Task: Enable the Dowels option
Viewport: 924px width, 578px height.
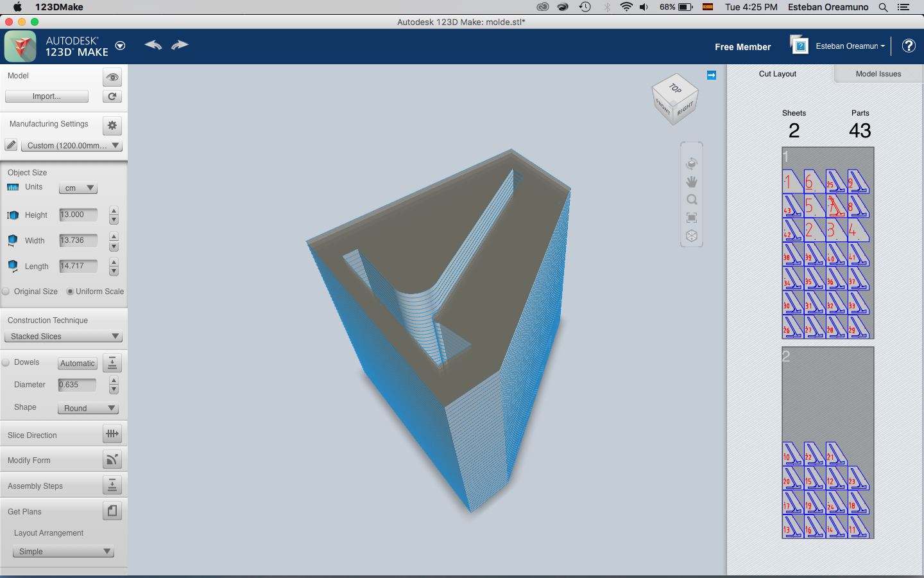Action: tap(6, 362)
